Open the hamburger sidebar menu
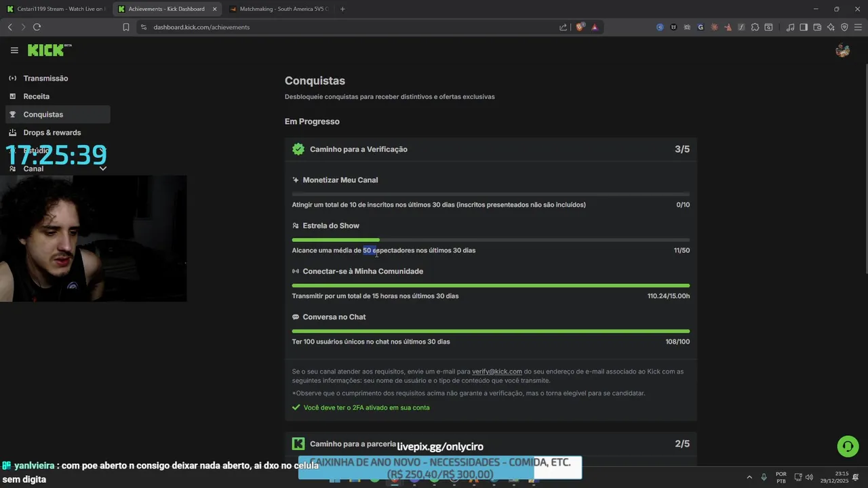Screen dimensions: 868x488 [x=14, y=50]
